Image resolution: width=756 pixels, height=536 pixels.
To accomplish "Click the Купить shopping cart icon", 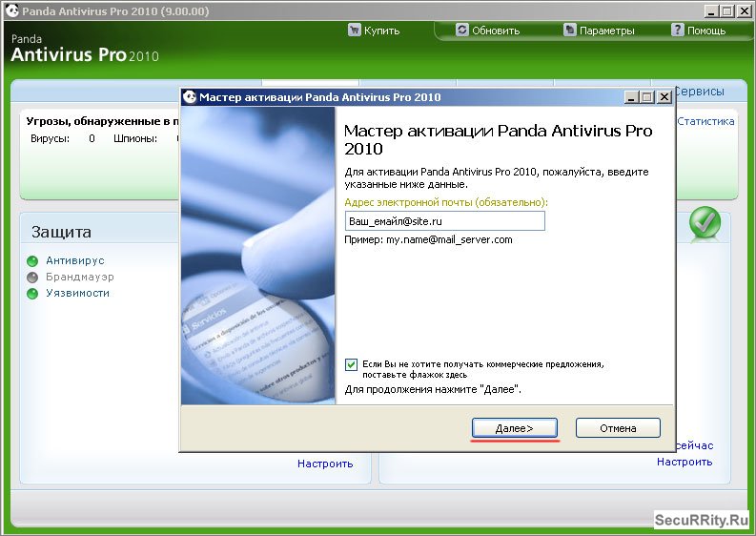I will (354, 30).
